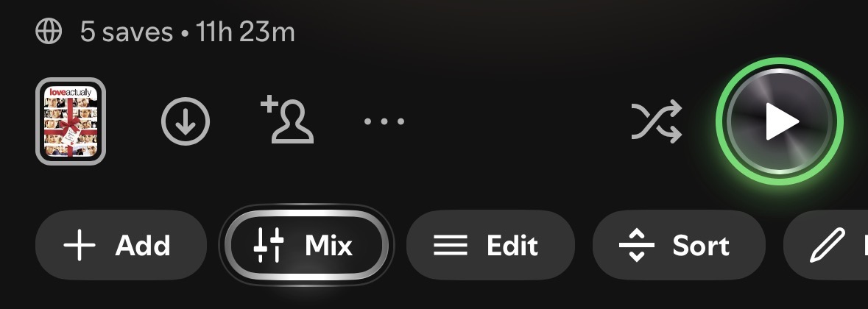Click the three-line icon in Edit

pos(450,246)
